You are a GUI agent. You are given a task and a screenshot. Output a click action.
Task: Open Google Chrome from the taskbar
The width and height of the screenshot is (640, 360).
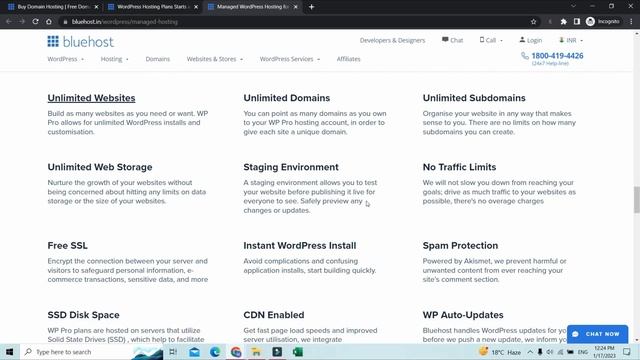click(x=236, y=351)
